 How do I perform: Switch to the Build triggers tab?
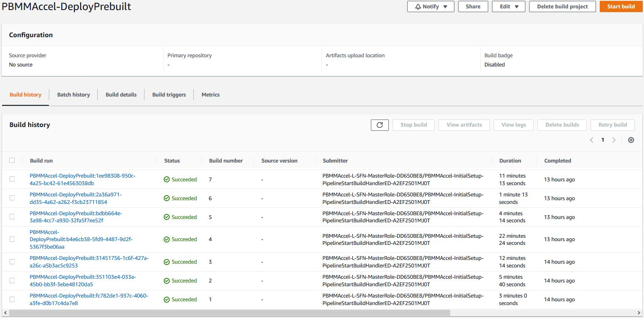tap(169, 95)
